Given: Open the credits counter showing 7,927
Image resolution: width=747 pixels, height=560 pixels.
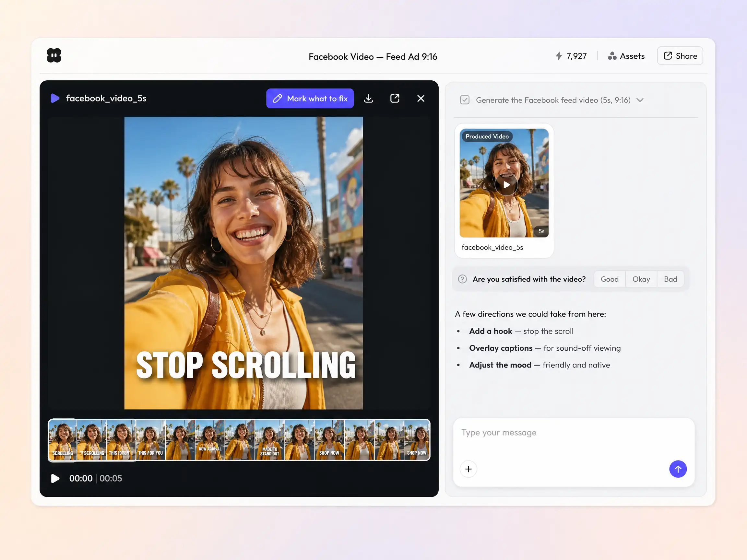Looking at the screenshot, I should (x=571, y=56).
